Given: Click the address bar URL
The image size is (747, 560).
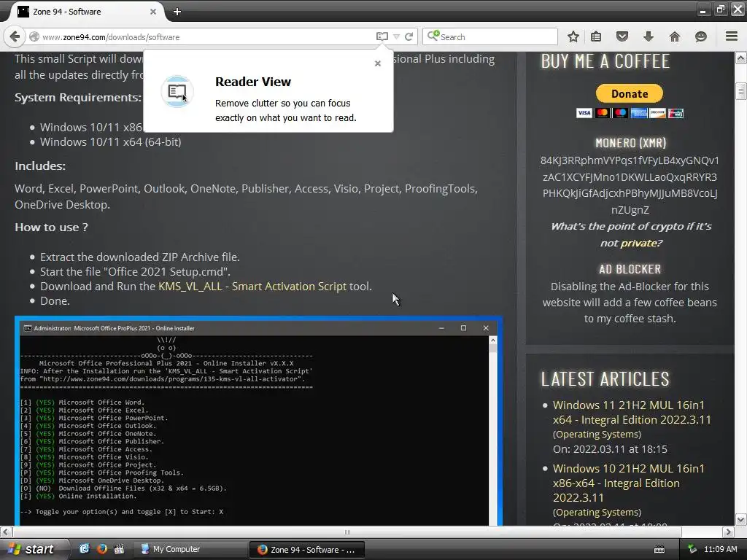Looking at the screenshot, I should coord(111,37).
